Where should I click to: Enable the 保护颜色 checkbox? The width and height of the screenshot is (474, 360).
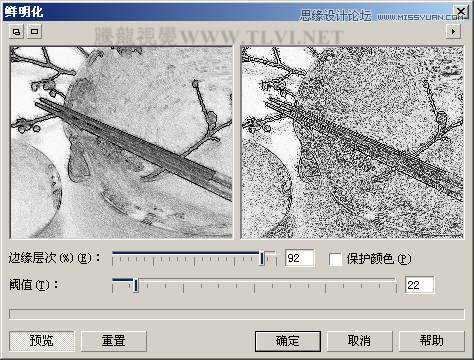[335, 259]
